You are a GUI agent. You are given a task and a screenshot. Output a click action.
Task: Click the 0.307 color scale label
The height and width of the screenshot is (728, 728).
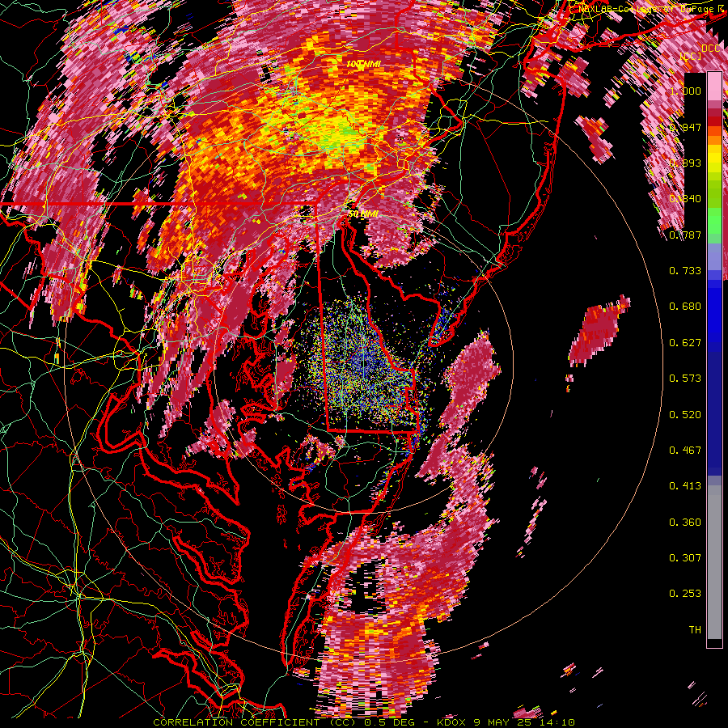click(x=685, y=558)
